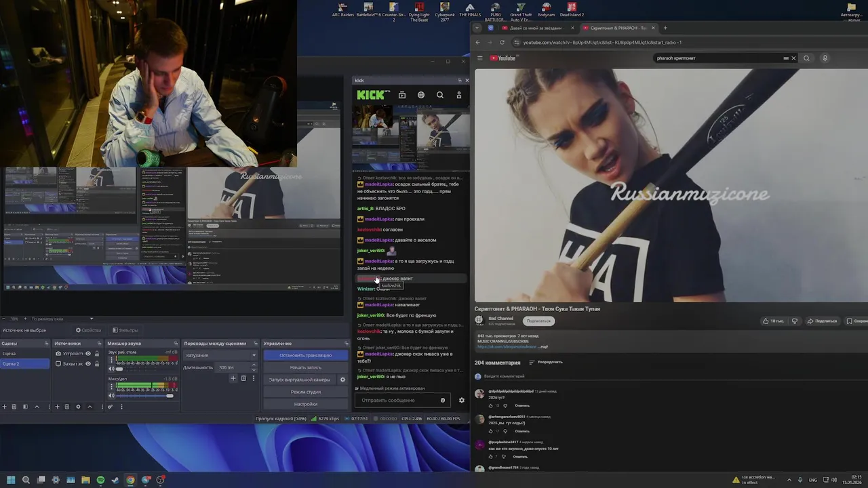The height and width of the screenshot is (488, 868).
Task: Open browser tab list dropdown arrow
Action: pyautogui.click(x=477, y=28)
